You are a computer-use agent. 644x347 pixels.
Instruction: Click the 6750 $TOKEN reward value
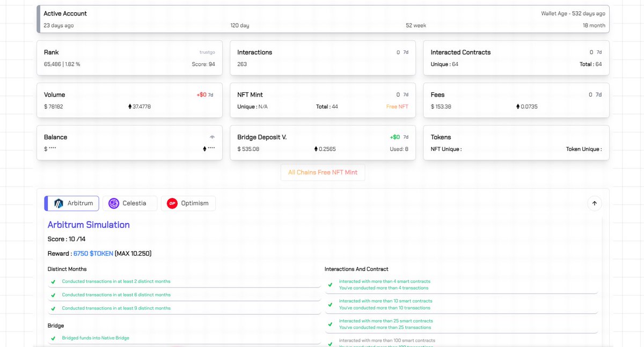[x=93, y=253]
